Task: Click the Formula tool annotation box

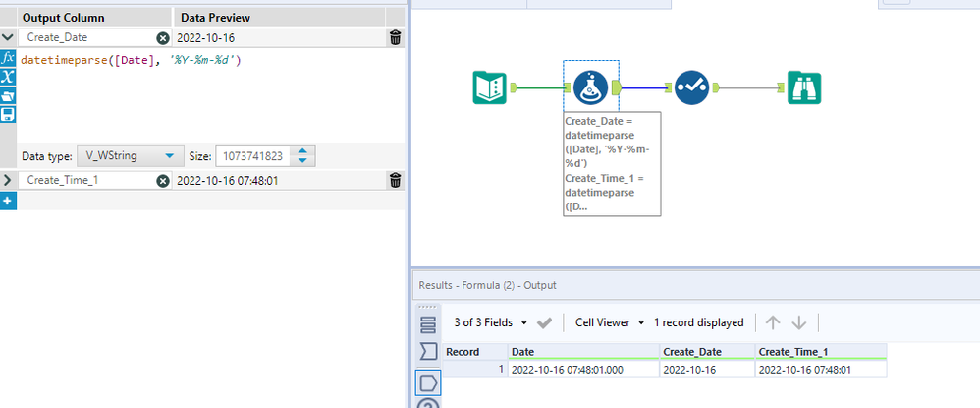Action: 612,164
